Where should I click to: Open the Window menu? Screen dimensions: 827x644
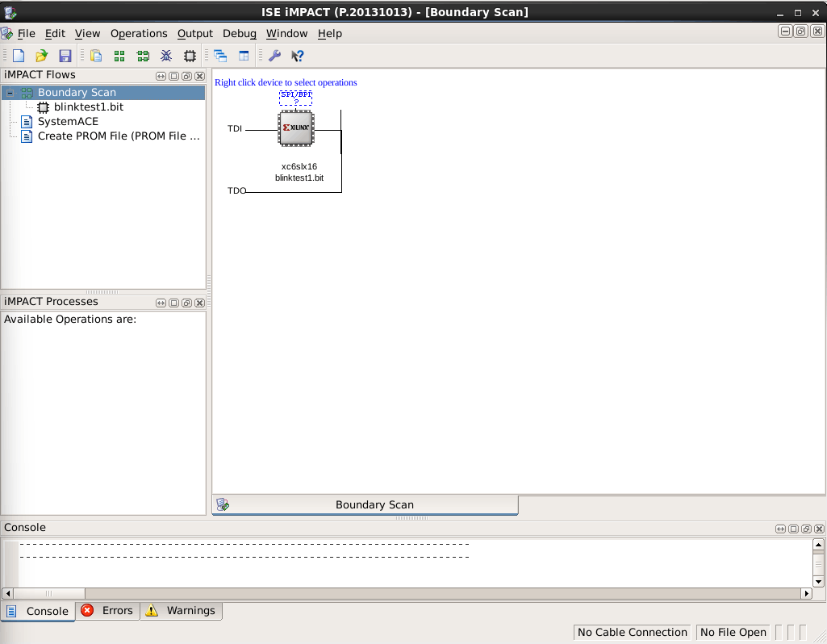[x=286, y=33]
